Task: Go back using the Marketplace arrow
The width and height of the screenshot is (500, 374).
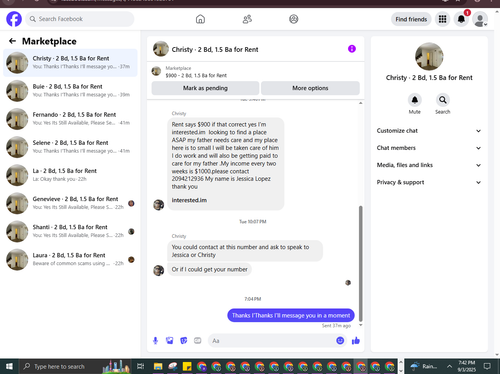Action: tap(12, 41)
